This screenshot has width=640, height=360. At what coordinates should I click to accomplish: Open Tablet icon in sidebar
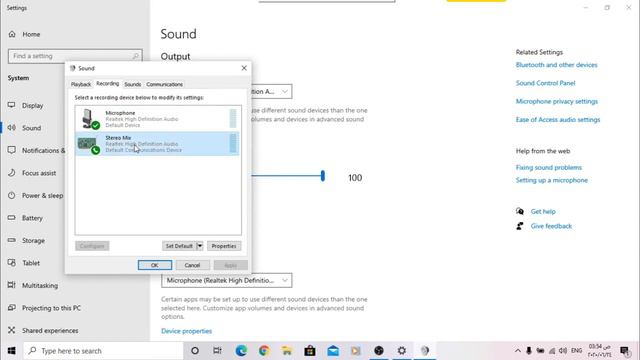[11, 263]
